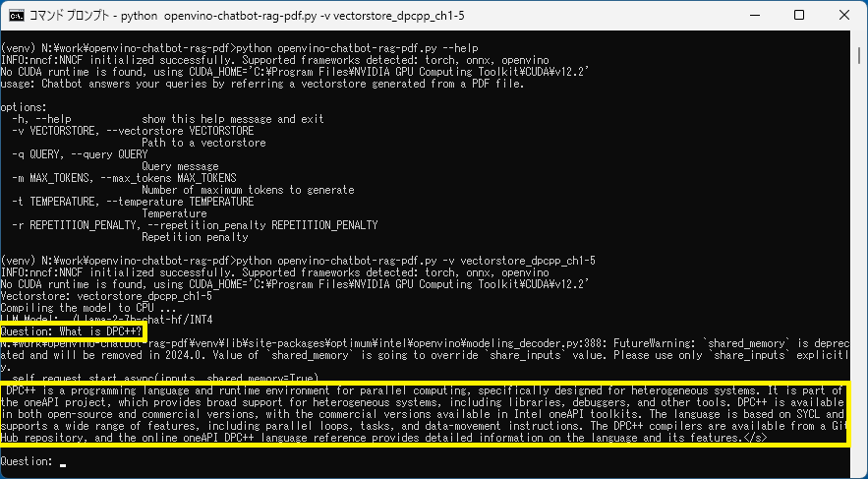Image resolution: width=868 pixels, height=479 pixels.
Task: Click 'Path to a vectorstore' description
Action: [203, 143]
